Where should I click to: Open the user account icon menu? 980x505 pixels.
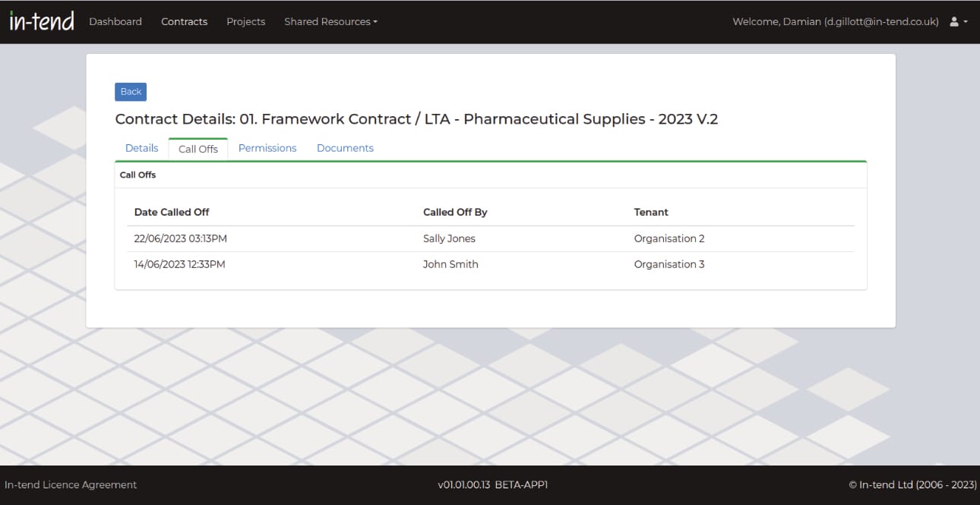[x=958, y=22]
